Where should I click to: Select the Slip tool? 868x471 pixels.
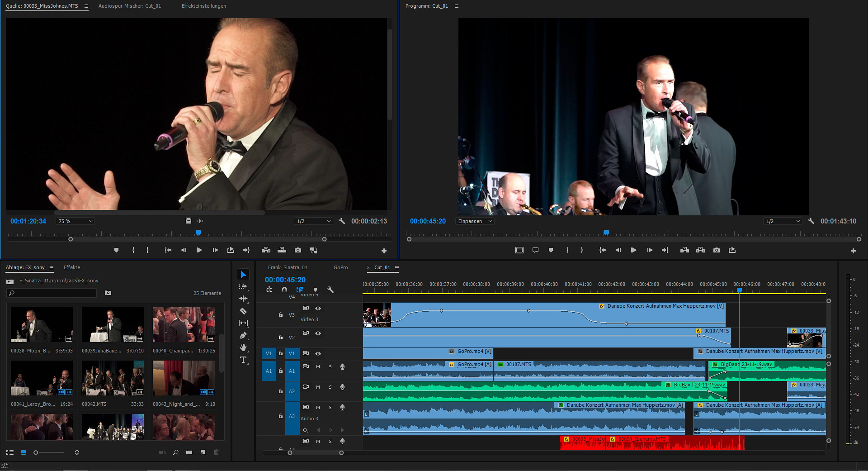click(243, 323)
